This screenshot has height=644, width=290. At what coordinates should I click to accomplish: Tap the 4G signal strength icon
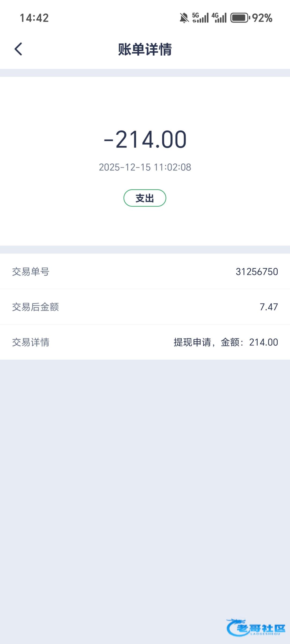click(219, 18)
